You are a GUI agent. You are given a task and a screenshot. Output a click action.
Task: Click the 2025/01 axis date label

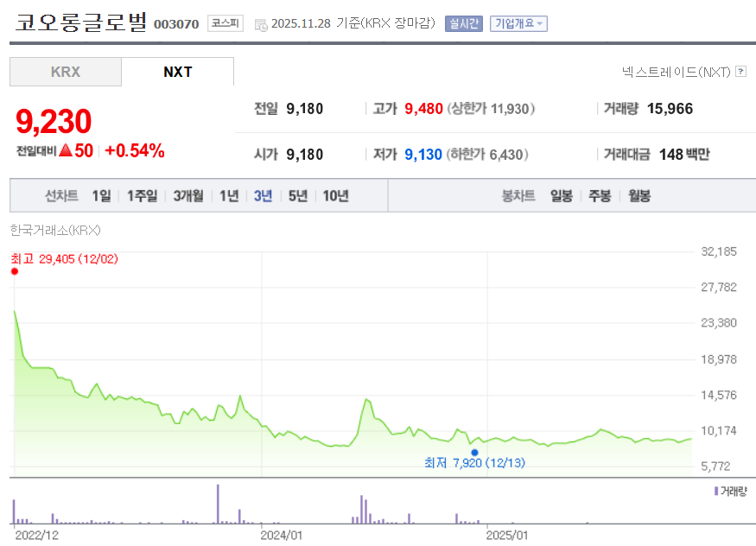(506, 535)
